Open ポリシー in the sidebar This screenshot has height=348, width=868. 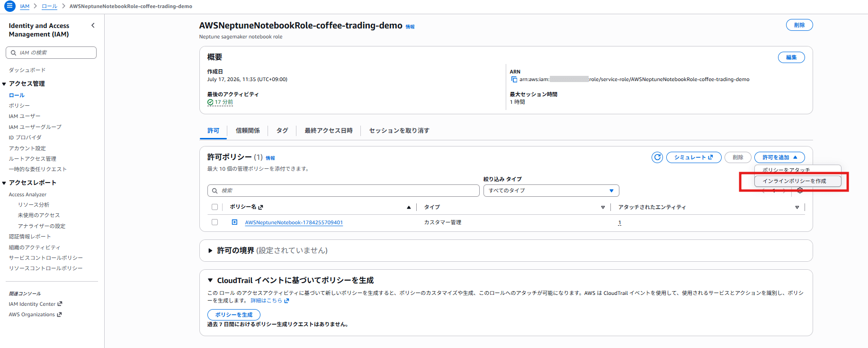pyautogui.click(x=19, y=106)
